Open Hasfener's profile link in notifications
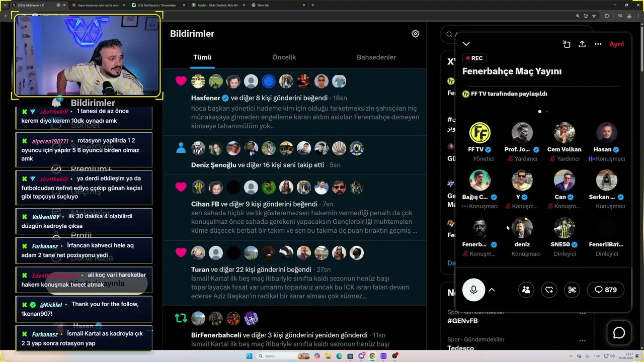644x362 pixels. [x=206, y=98]
